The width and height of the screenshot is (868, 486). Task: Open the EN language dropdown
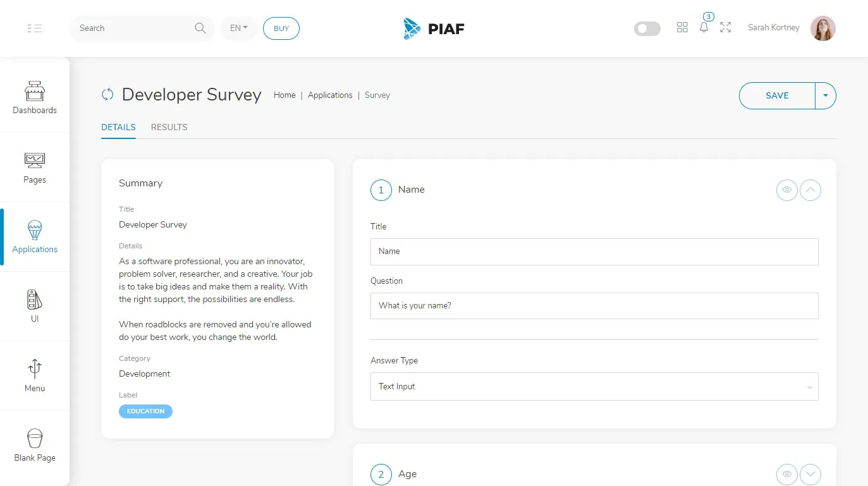tap(239, 28)
